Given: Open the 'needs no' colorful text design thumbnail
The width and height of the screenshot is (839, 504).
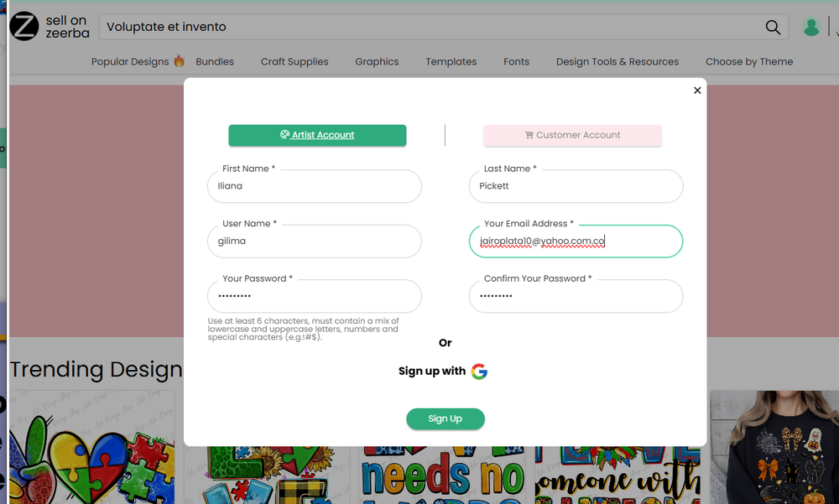Looking at the screenshot, I should coord(442,475).
